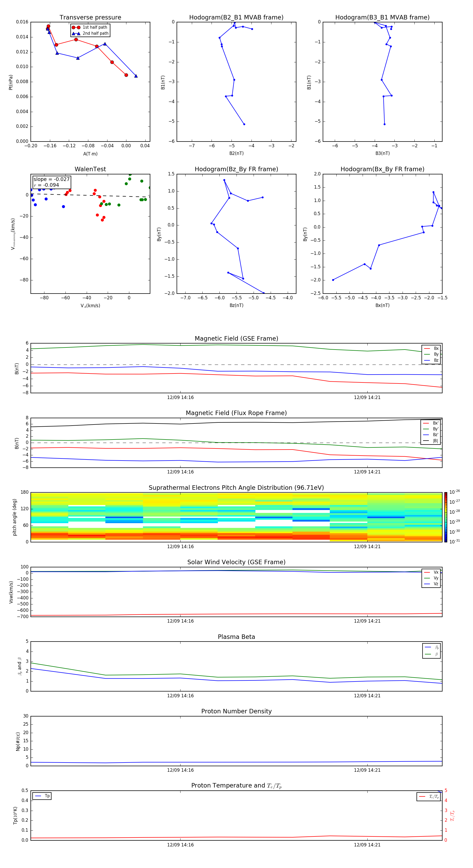Click the 'Bx(nT)' x-axis label
This screenshot has height=868, width=473.
click(382, 305)
